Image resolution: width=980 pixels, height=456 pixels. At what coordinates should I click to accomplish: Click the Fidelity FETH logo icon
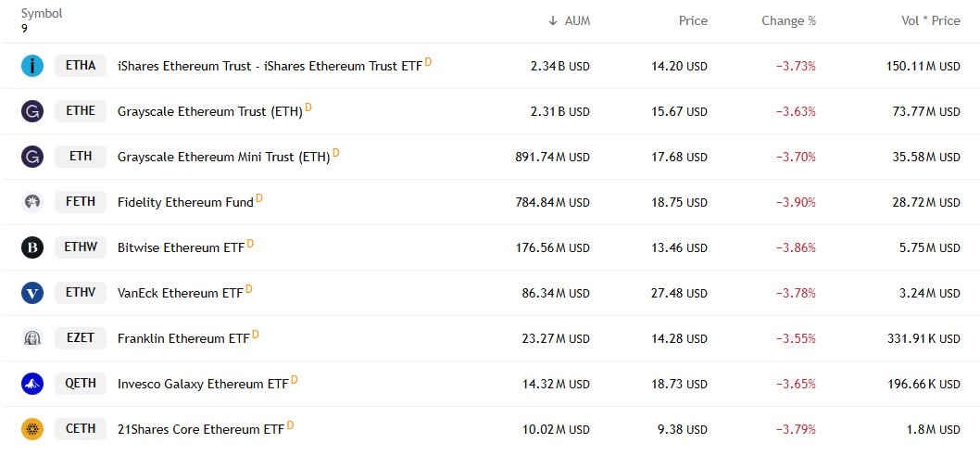pyautogui.click(x=32, y=202)
